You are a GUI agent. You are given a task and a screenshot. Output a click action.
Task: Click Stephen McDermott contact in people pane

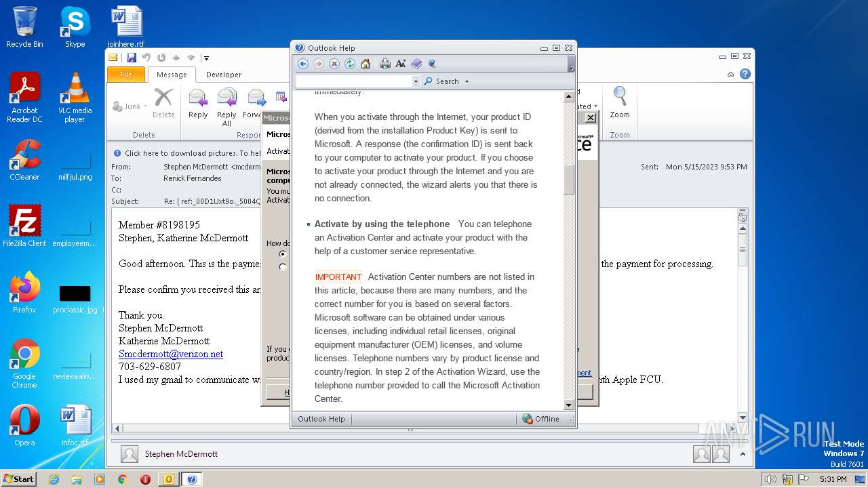pyautogui.click(x=181, y=454)
